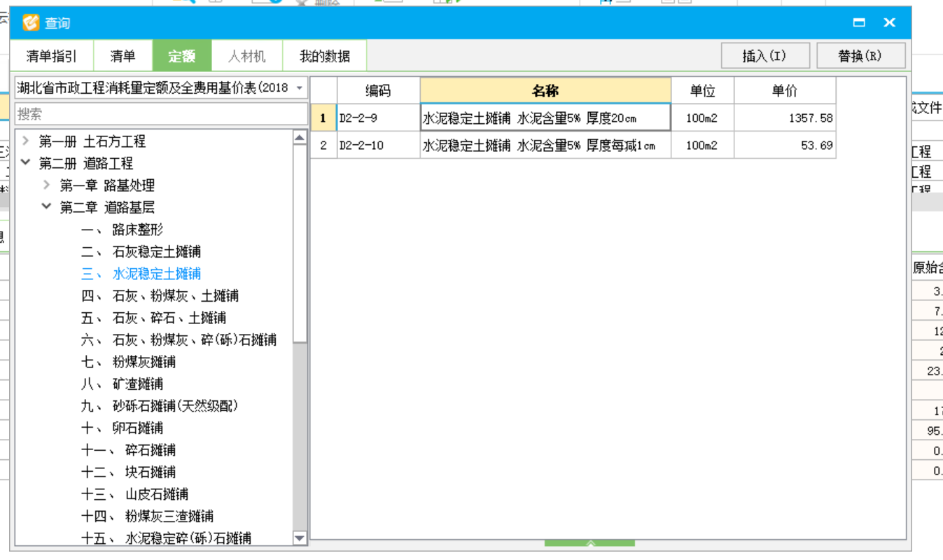
Task: Select 七、粉煤灰摊铺 in the tree
Action: point(128,362)
